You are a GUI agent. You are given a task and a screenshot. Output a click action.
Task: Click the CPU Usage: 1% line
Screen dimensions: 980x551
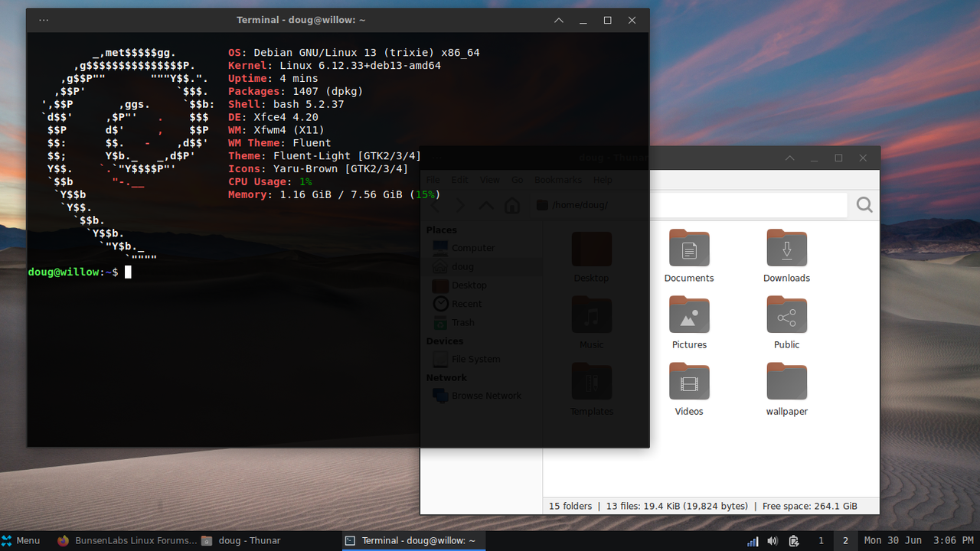270,182
